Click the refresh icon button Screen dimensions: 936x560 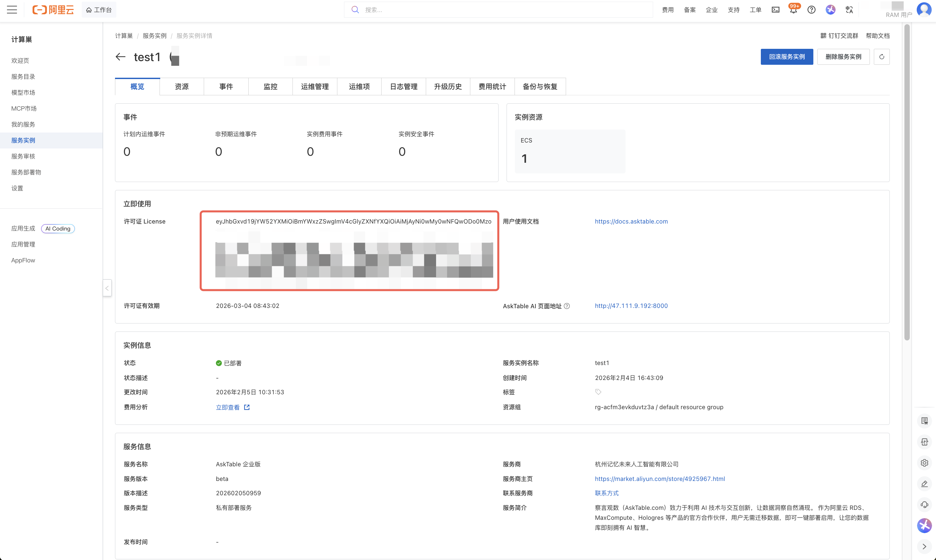(881, 57)
